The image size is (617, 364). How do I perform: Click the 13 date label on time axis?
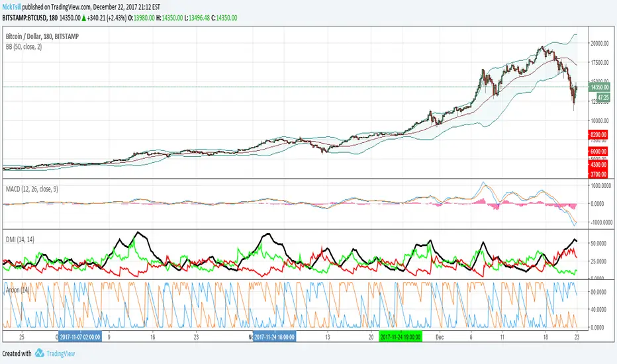pos(328,338)
